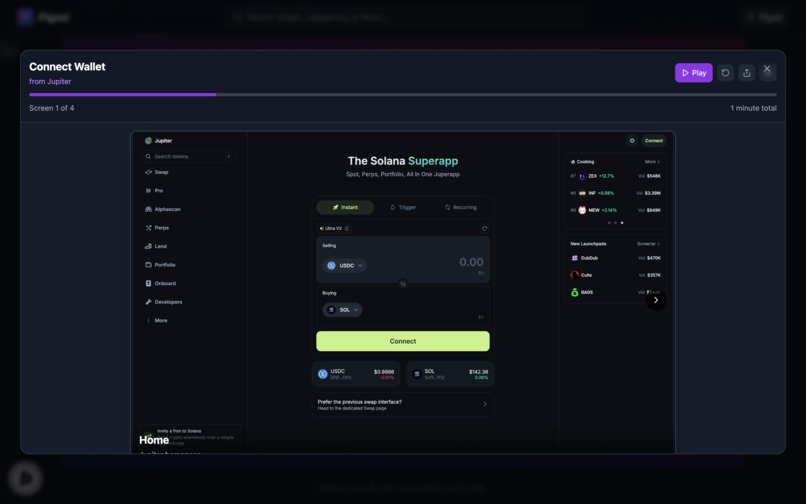Open the 'from Jupiter' link
The width and height of the screenshot is (806, 504).
pyautogui.click(x=50, y=81)
